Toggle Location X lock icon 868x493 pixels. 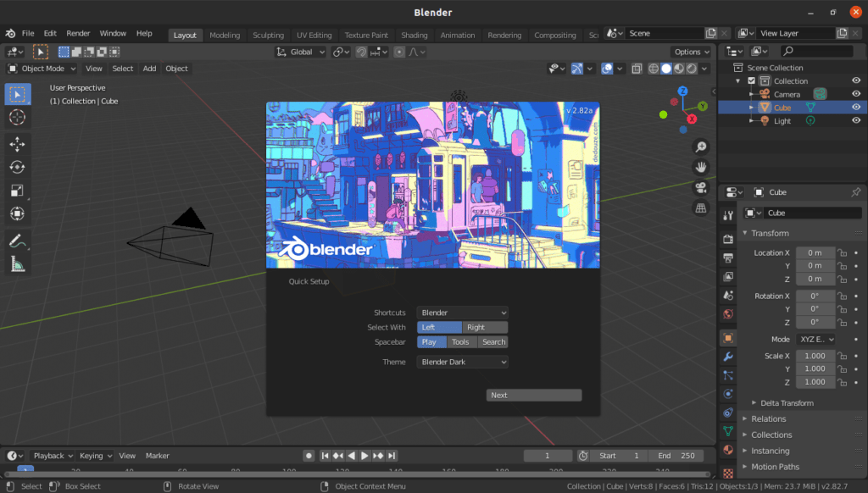(842, 253)
